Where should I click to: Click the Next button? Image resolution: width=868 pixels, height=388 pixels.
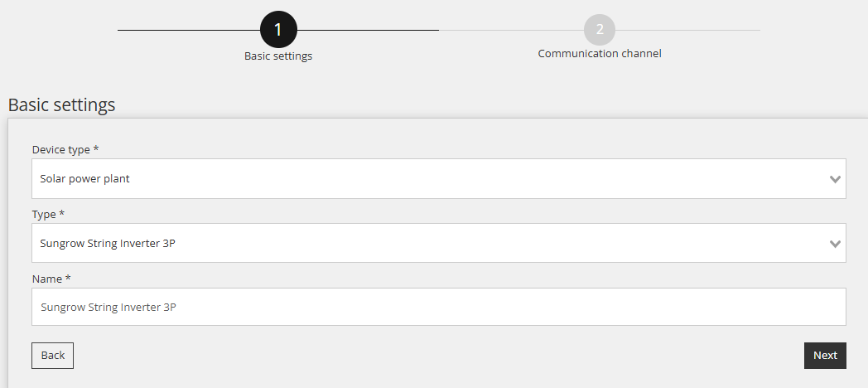click(x=825, y=356)
